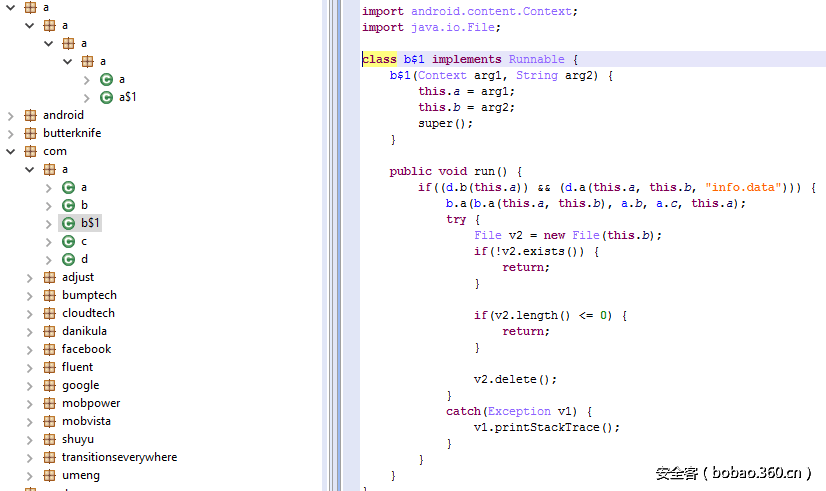Screen dimensions: 826x491
Task: Collapse the com package using its arrow
Action: tap(12, 151)
